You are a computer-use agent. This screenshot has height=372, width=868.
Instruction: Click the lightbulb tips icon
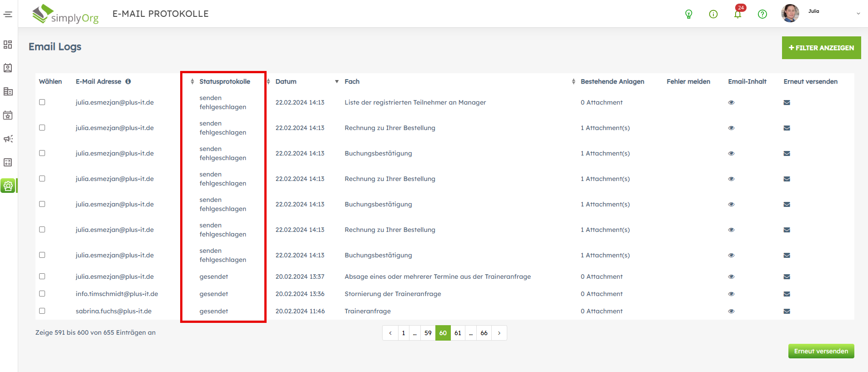pos(688,14)
